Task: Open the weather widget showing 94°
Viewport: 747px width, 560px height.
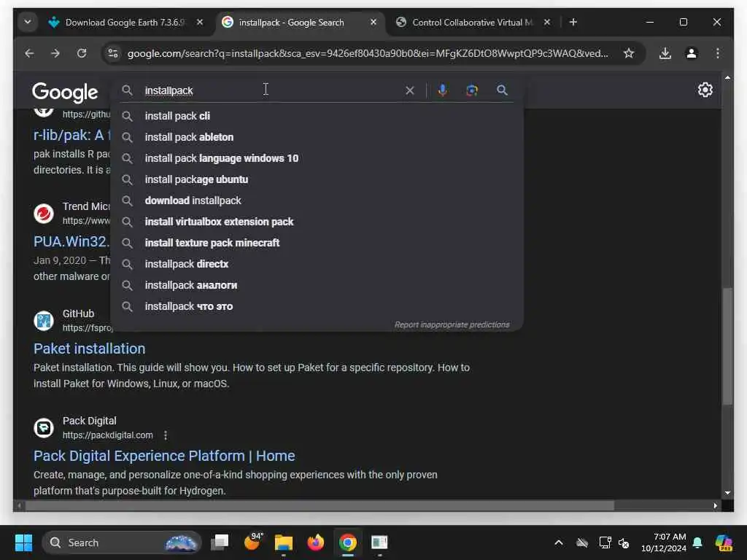Action: [252, 542]
